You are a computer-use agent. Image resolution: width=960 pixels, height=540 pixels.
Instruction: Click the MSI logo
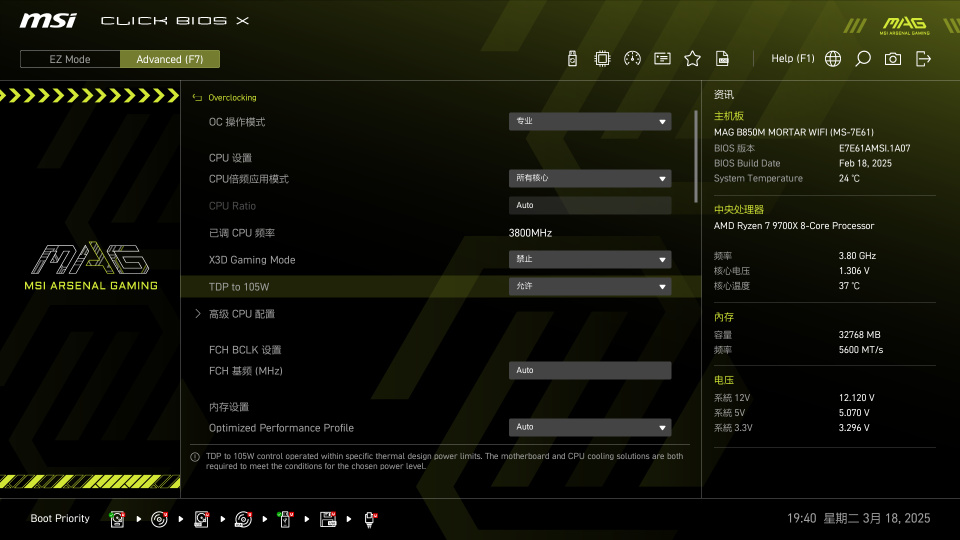(x=48, y=21)
